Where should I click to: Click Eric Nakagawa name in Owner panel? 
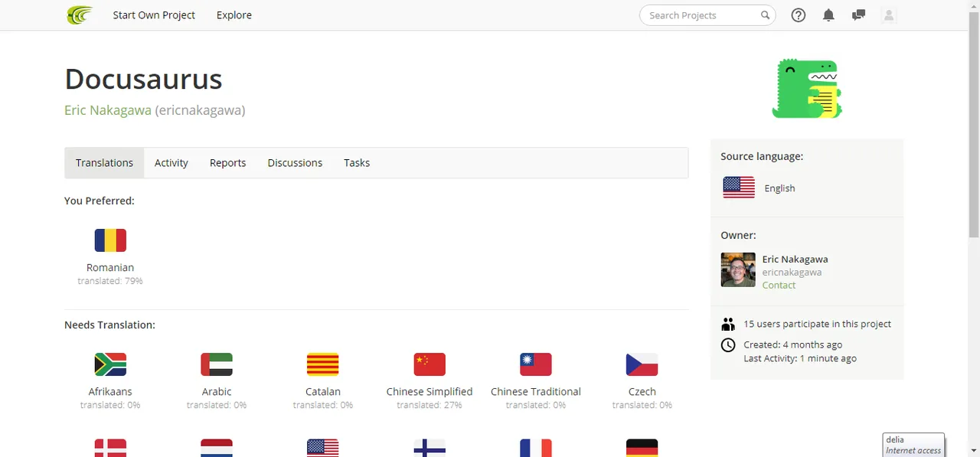coord(795,259)
